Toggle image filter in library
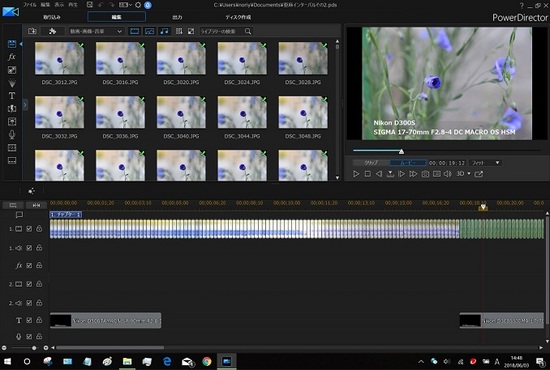This screenshot has height=370, width=550. [149, 31]
